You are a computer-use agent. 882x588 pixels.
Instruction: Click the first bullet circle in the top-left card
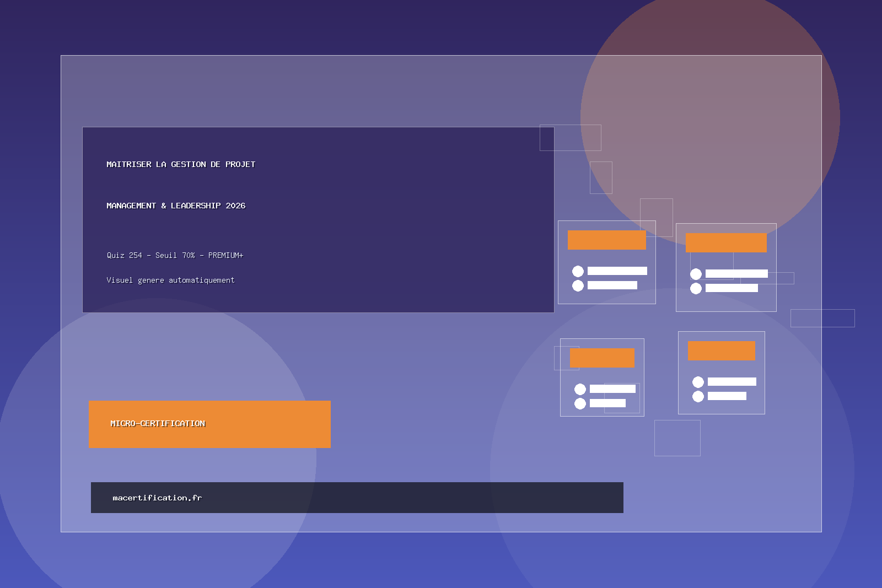[x=578, y=271]
